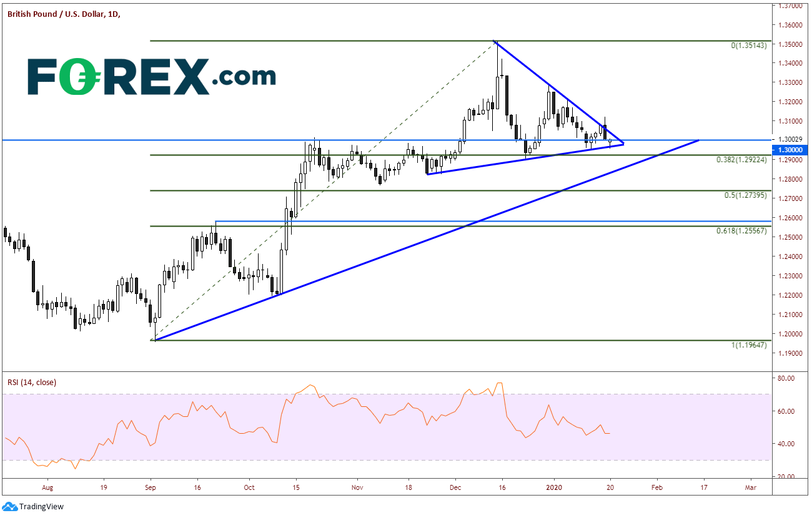The width and height of the screenshot is (812, 518).
Task: Click the 1(1.19647) Fibonacci label
Action: (x=750, y=345)
